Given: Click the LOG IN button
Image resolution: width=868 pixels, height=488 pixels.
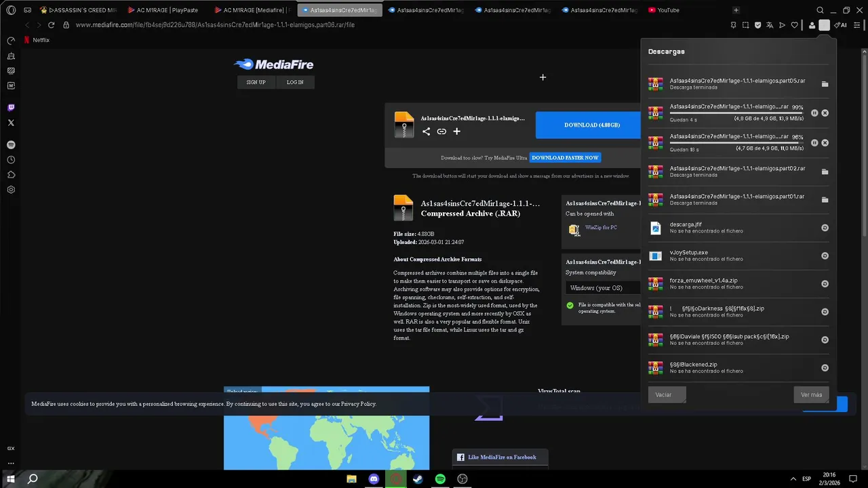Looking at the screenshot, I should (295, 82).
